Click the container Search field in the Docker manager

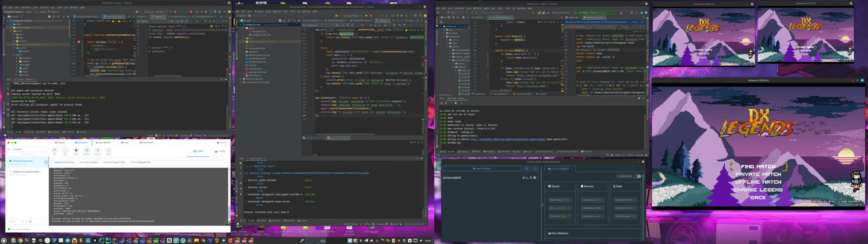click(16, 221)
